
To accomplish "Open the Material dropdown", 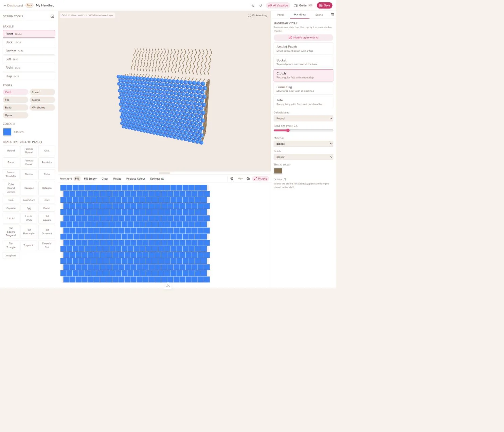I will tap(303, 144).
